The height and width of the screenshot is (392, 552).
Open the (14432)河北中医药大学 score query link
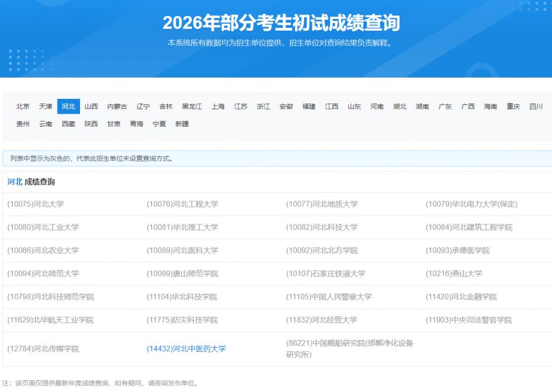[x=186, y=349]
